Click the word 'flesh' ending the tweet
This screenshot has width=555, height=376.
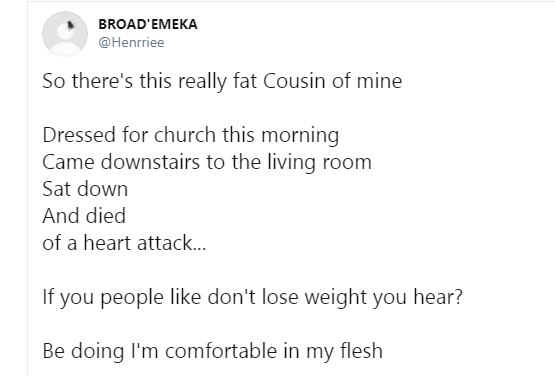361,351
